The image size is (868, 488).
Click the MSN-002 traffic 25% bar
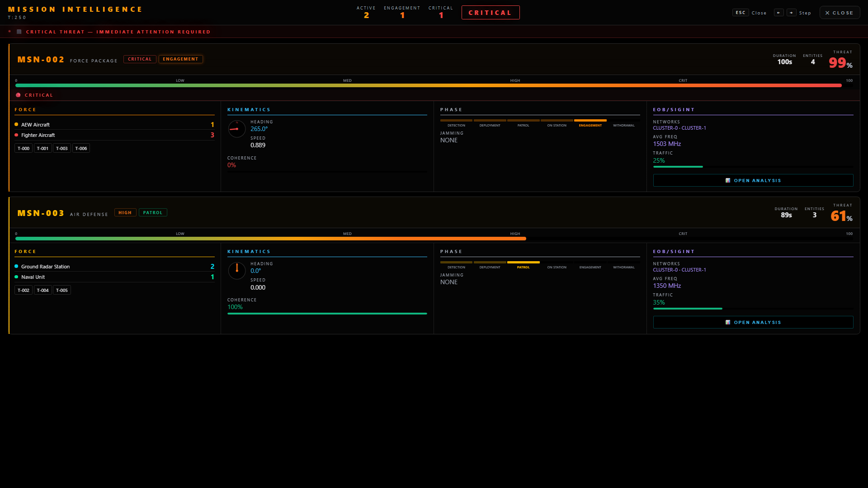coord(753,167)
